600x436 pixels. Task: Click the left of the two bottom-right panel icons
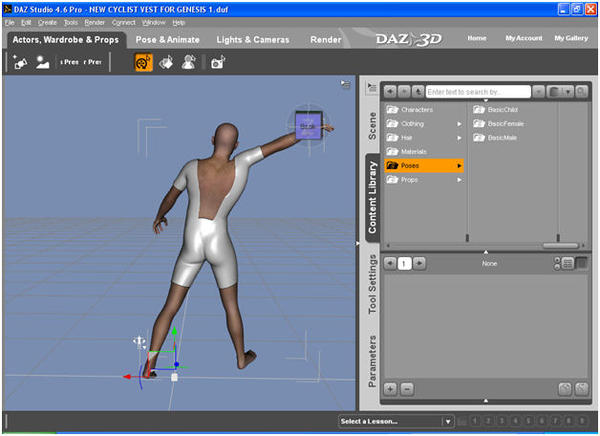(565, 389)
